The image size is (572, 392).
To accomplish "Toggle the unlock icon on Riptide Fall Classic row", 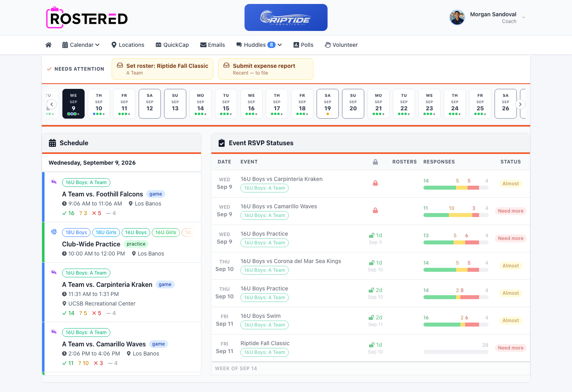I will coord(372,345).
